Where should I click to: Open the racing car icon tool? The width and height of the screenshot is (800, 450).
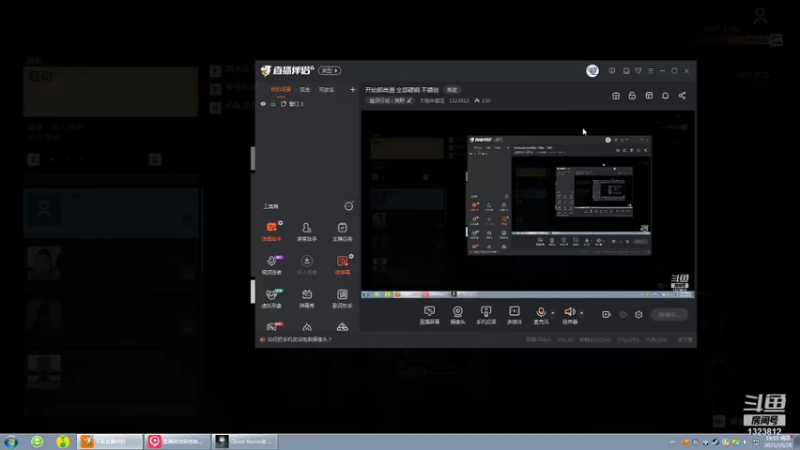[x=342, y=327]
